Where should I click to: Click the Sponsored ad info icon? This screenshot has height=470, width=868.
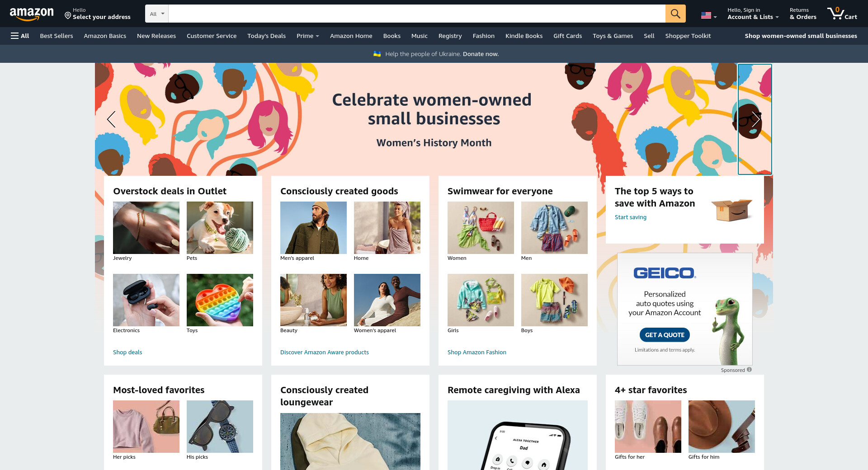tap(749, 370)
